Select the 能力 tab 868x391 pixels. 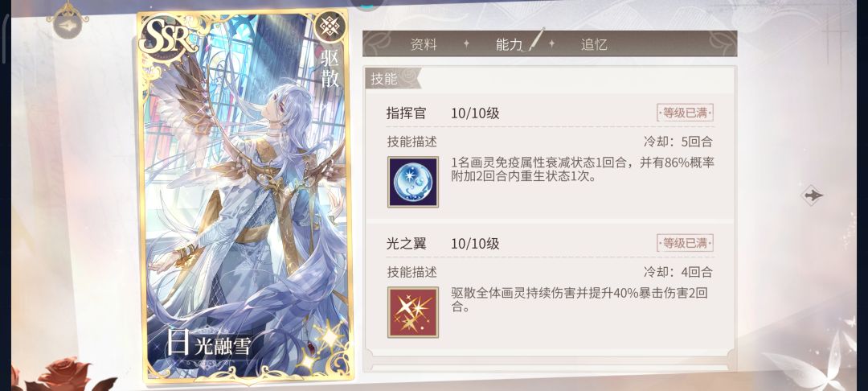pos(510,45)
